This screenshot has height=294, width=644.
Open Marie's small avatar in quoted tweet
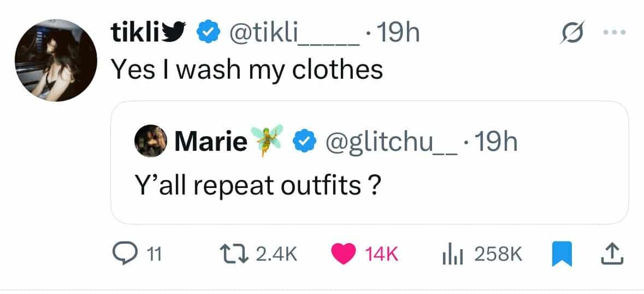[x=150, y=142]
